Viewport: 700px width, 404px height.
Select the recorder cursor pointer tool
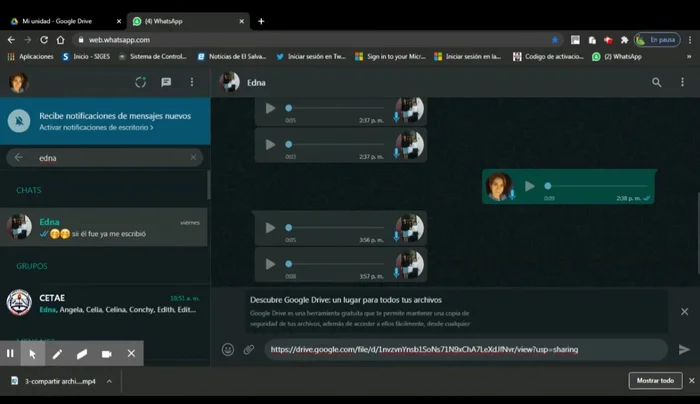coord(33,354)
